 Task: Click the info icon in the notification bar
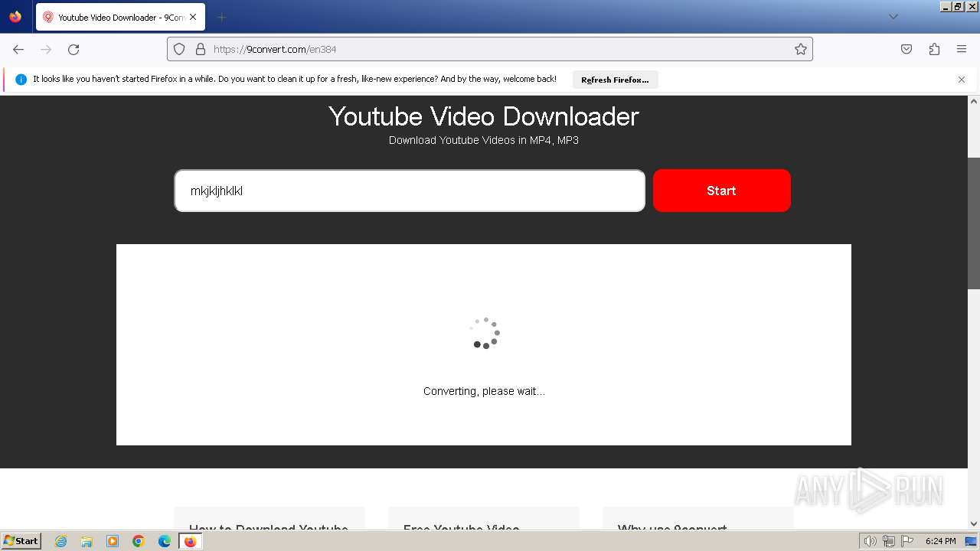[21, 80]
